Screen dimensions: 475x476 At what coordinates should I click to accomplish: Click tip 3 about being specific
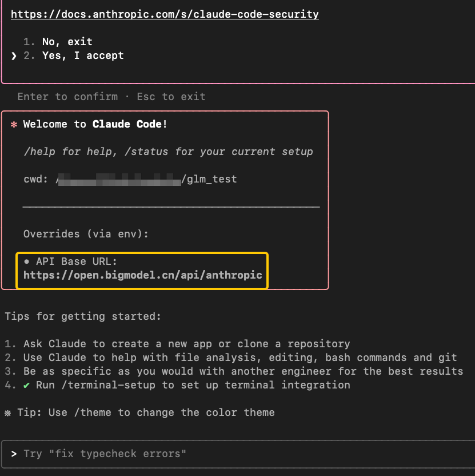coord(234,371)
